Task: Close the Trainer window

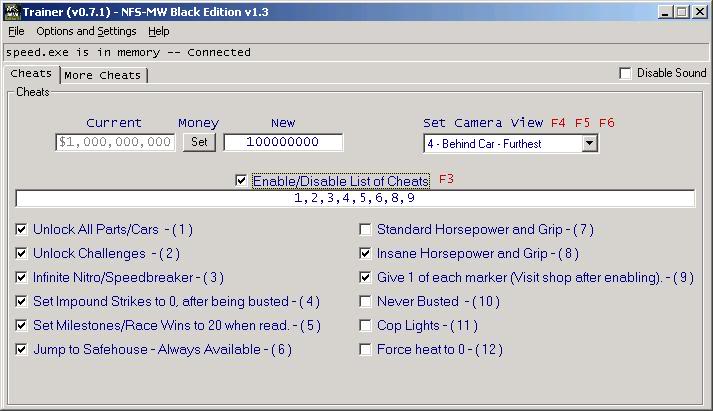Action: 700,12
